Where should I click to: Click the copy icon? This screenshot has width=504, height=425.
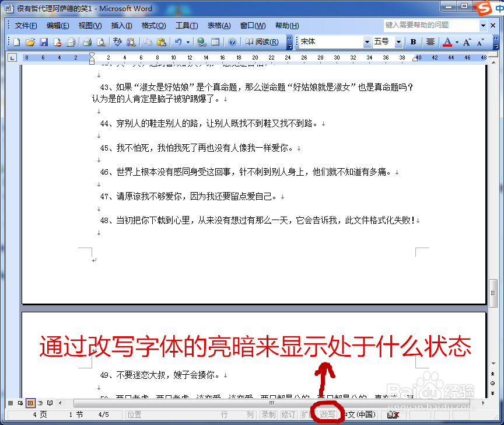tap(148, 42)
